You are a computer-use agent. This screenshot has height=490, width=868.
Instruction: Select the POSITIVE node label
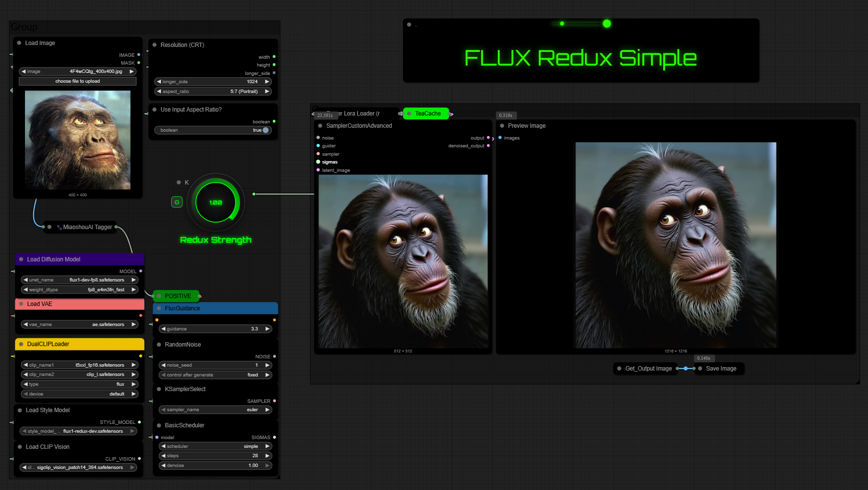[178, 296]
